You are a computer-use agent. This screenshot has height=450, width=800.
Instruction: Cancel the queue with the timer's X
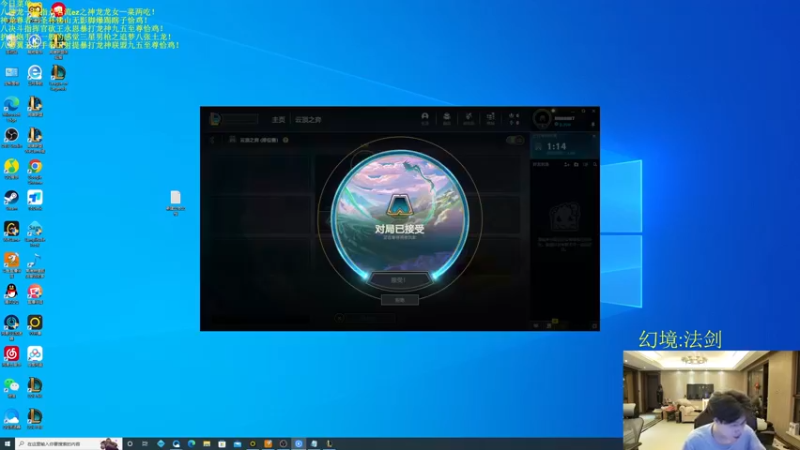click(594, 136)
